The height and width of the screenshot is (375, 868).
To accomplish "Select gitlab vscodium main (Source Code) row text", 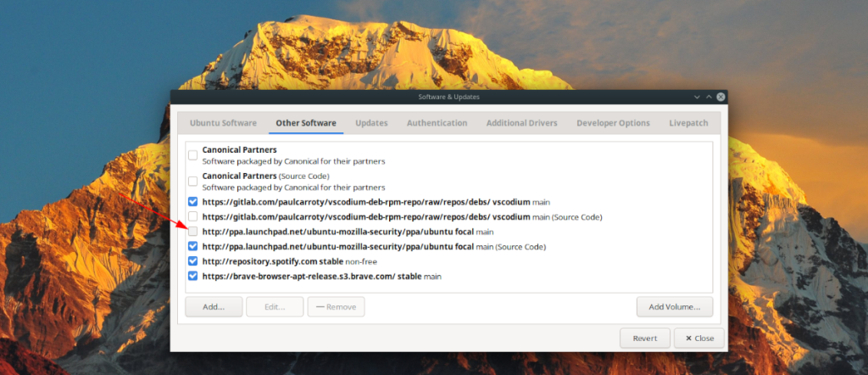I will [402, 217].
